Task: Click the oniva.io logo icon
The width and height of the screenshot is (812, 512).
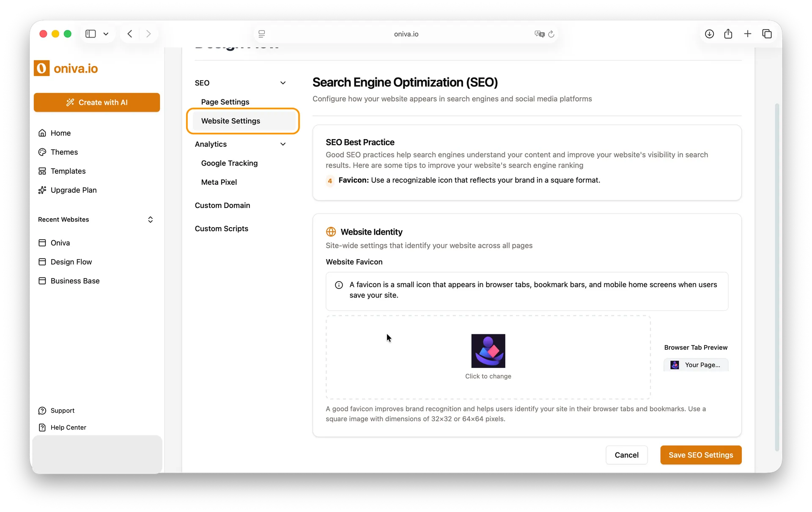Action: click(x=41, y=68)
